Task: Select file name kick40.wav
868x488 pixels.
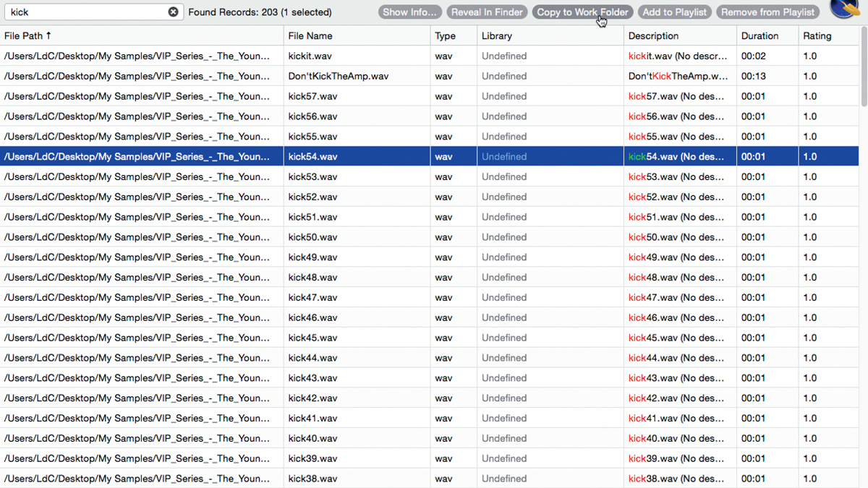Action: coord(312,438)
